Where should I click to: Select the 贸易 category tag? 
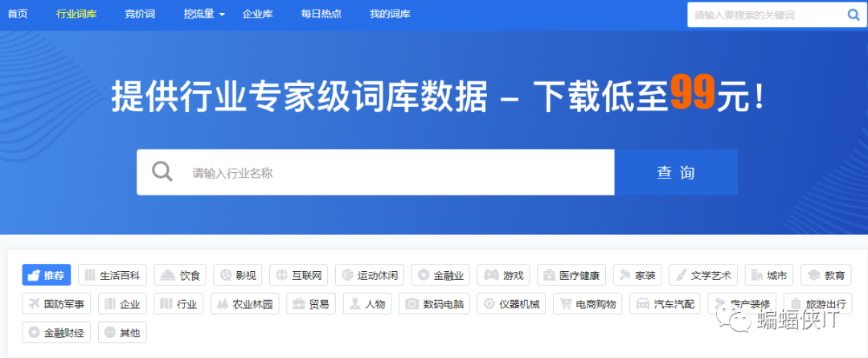click(311, 303)
